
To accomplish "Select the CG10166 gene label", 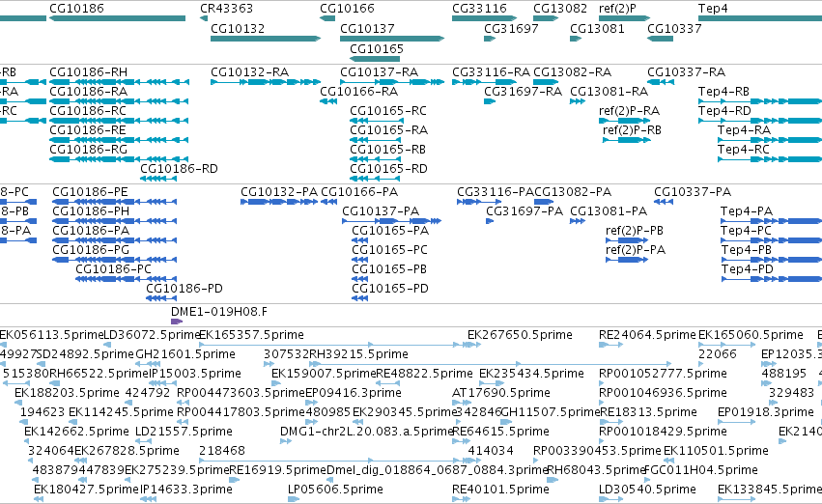I will click(347, 9).
